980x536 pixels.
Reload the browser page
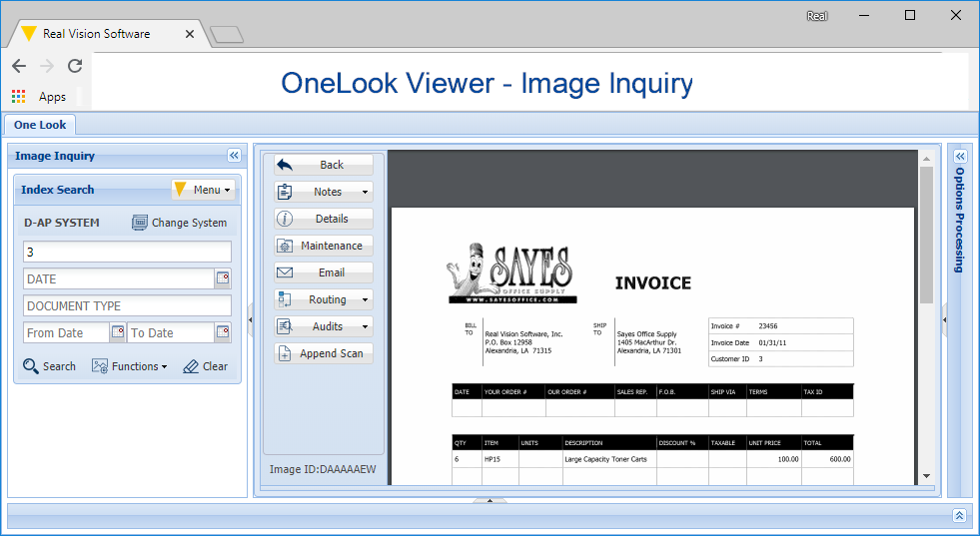[75, 66]
